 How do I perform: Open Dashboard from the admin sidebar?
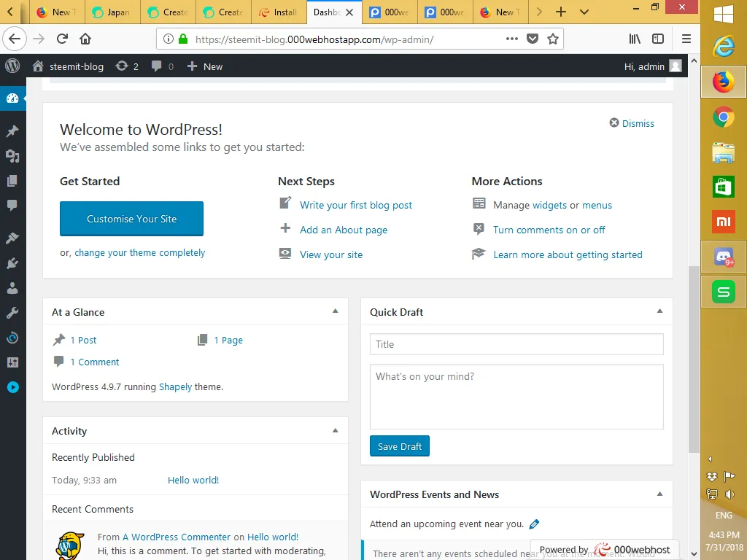coord(12,98)
